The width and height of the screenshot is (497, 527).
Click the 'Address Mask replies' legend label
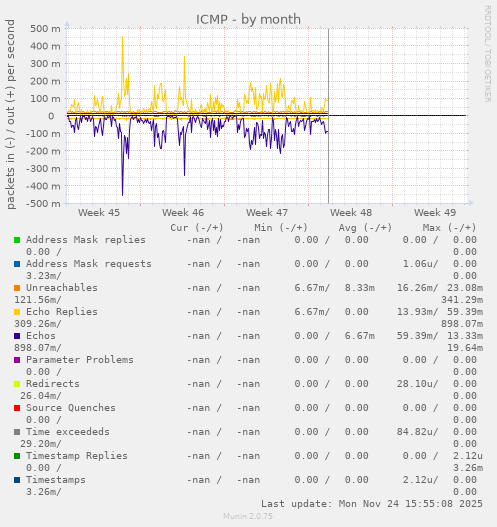point(86,240)
